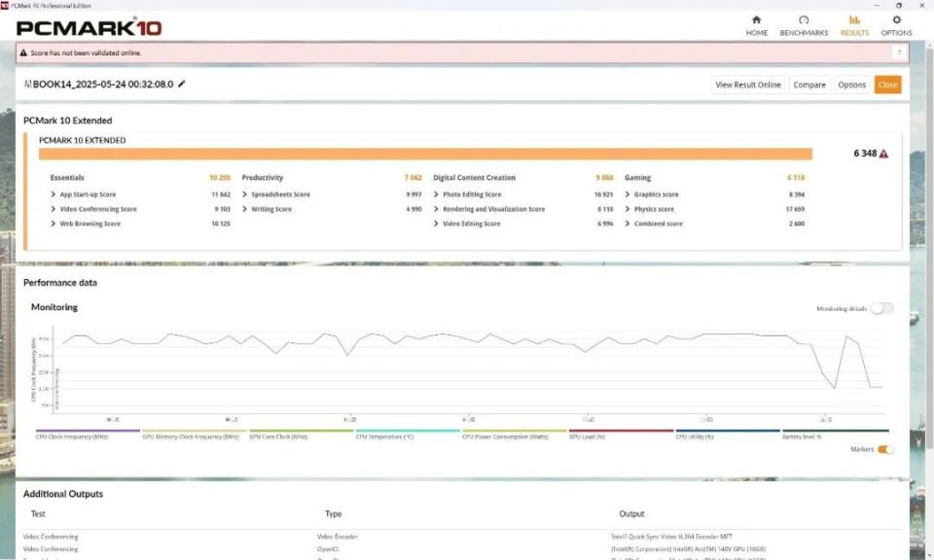
Task: Click the Output column header
Action: (631, 513)
